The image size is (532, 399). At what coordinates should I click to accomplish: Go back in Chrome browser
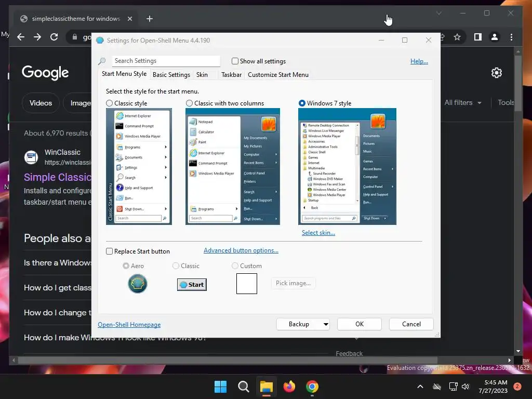(21, 37)
